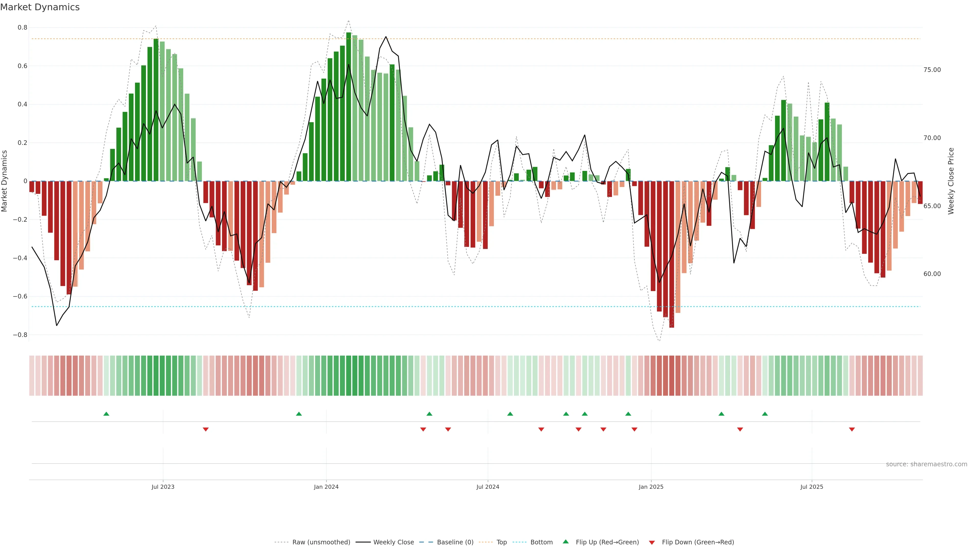Click the Jan 2024 x-axis label

pyautogui.click(x=326, y=487)
